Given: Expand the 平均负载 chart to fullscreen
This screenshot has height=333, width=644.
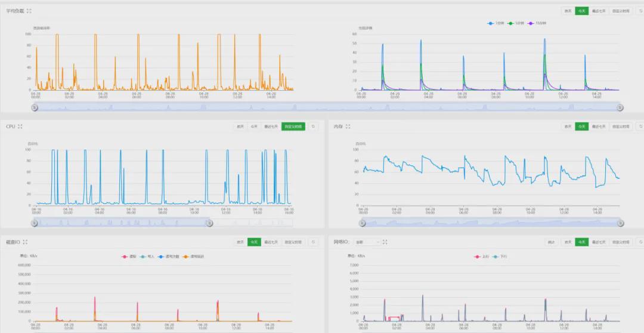Looking at the screenshot, I should 29,11.
